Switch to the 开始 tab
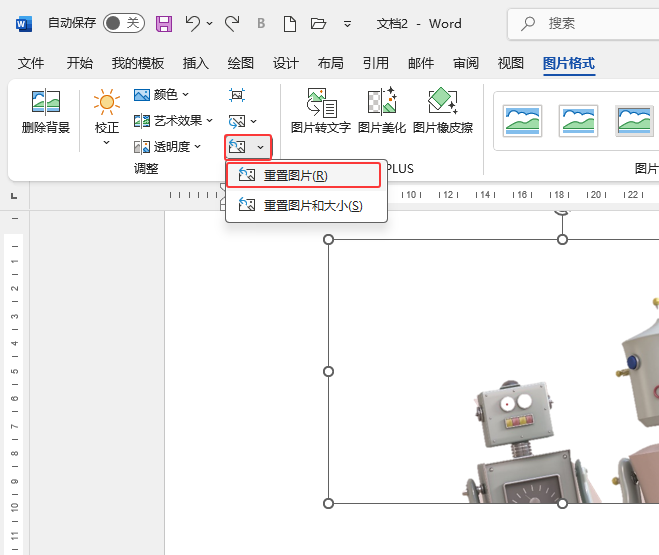659x555 pixels. point(79,63)
